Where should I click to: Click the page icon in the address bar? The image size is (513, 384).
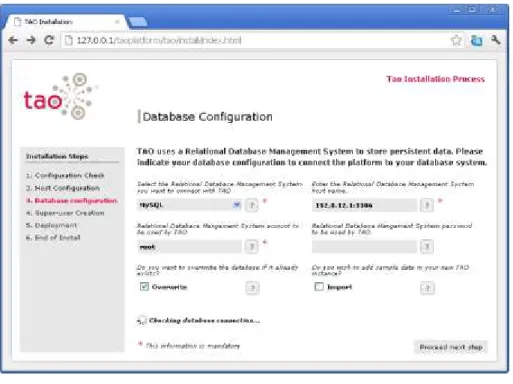68,40
